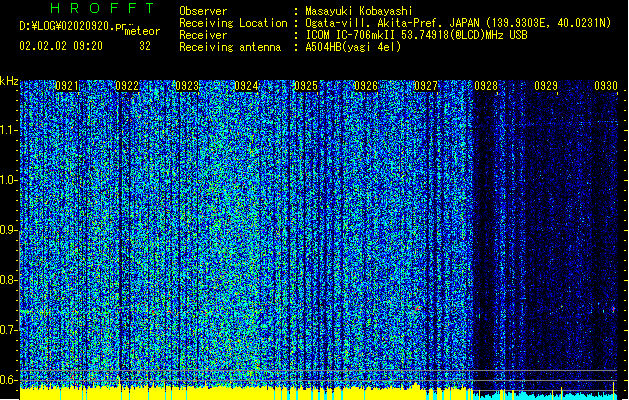
Task: Click the 0.8 kHz axis label
Action: (8, 280)
